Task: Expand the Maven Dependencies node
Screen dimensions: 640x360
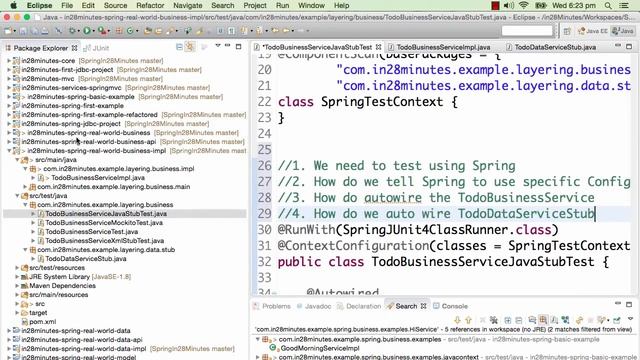Action: coord(17,286)
